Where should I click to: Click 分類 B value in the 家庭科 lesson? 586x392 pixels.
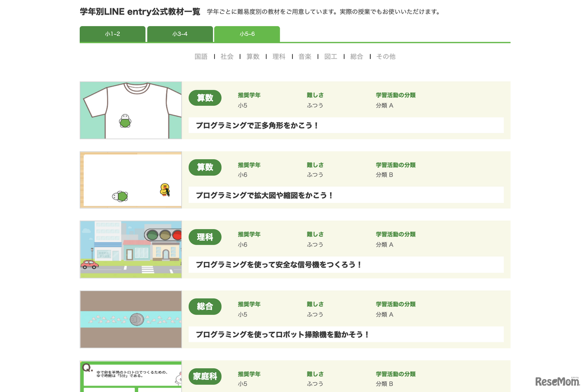(385, 384)
